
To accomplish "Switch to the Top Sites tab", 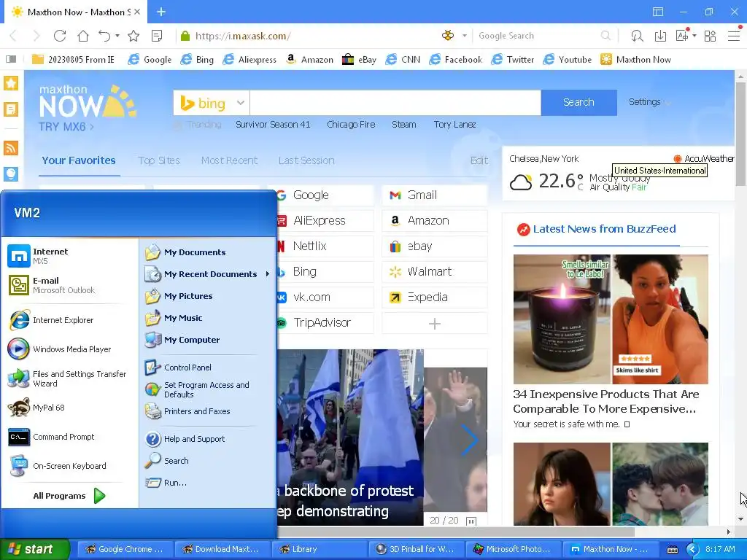I will 159,160.
